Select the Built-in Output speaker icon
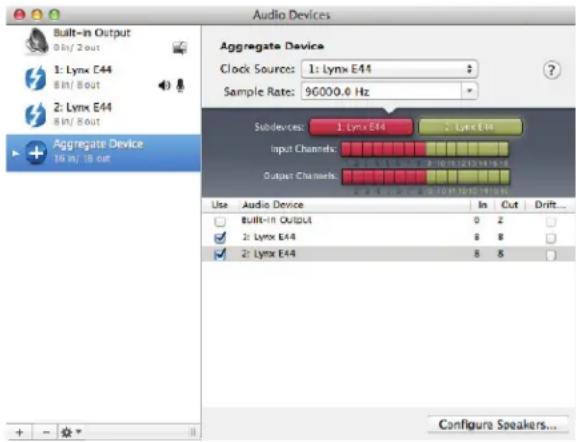 (37, 41)
